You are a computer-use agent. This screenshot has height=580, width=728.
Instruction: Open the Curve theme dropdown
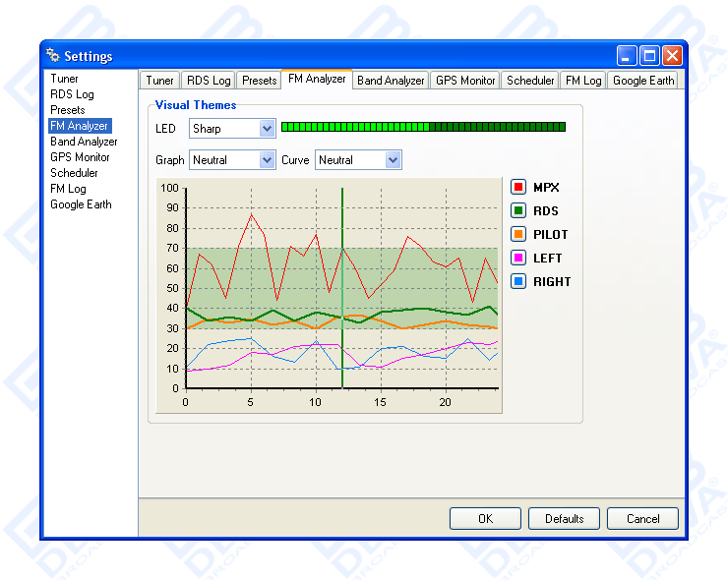click(x=393, y=160)
